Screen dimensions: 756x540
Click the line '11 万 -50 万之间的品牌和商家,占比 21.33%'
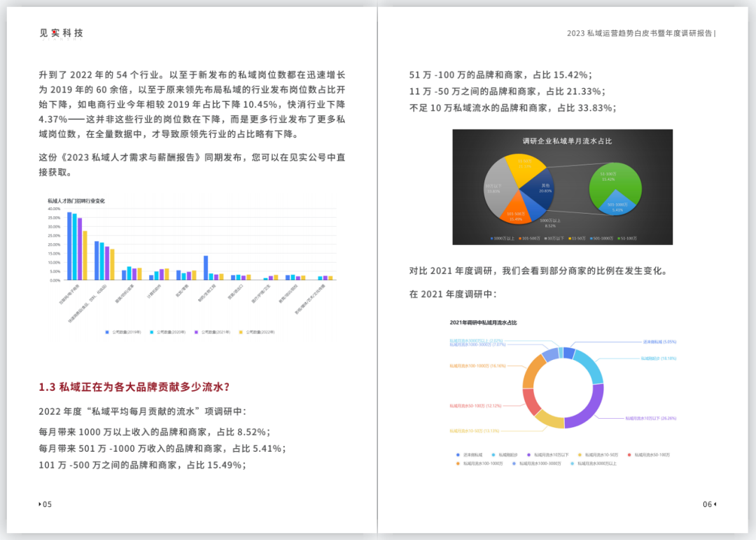pyautogui.click(x=507, y=91)
